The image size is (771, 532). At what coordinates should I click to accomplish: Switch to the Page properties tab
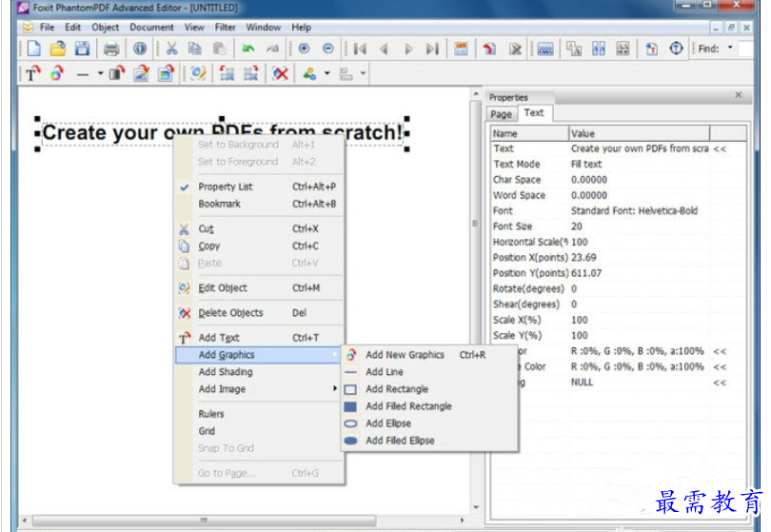[x=501, y=114]
